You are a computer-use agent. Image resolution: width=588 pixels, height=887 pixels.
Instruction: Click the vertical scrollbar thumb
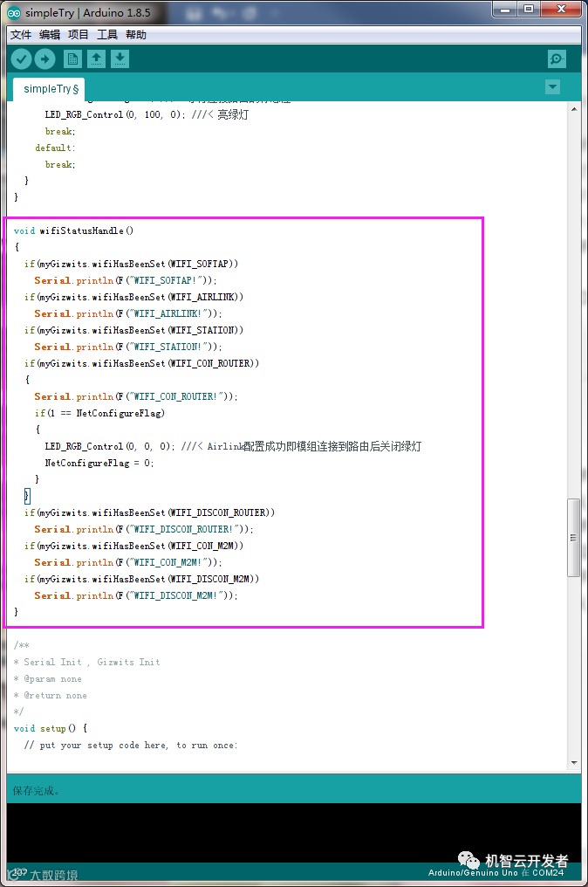point(573,538)
